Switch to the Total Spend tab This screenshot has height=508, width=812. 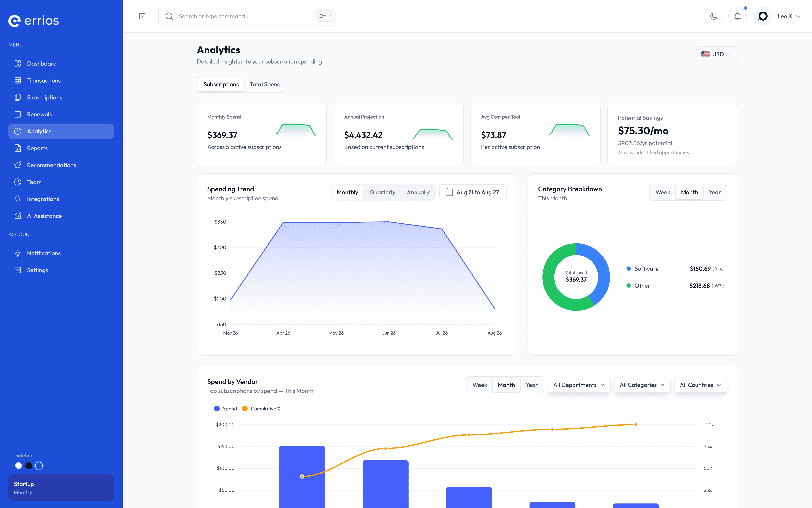pyautogui.click(x=265, y=84)
